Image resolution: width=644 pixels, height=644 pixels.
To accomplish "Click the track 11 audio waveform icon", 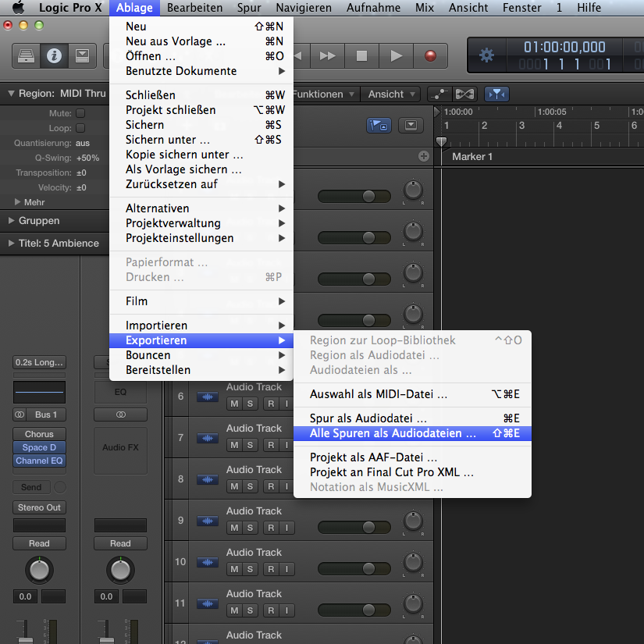I will click(x=208, y=603).
